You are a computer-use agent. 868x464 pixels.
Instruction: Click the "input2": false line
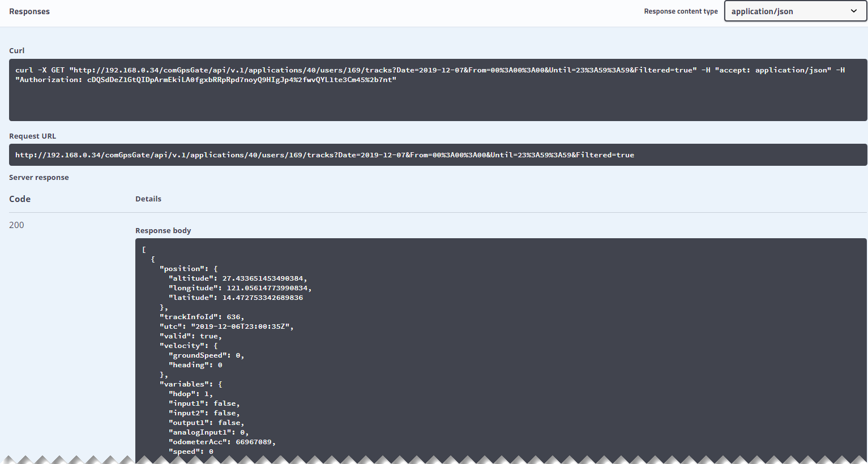point(204,413)
